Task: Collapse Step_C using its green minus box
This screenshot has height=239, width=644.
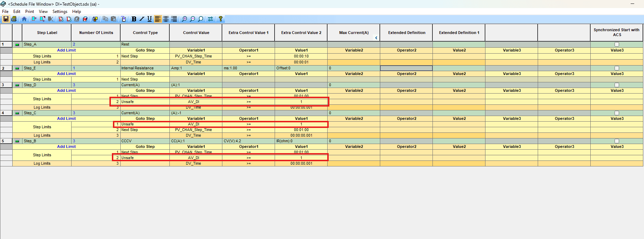Action: (x=17, y=113)
